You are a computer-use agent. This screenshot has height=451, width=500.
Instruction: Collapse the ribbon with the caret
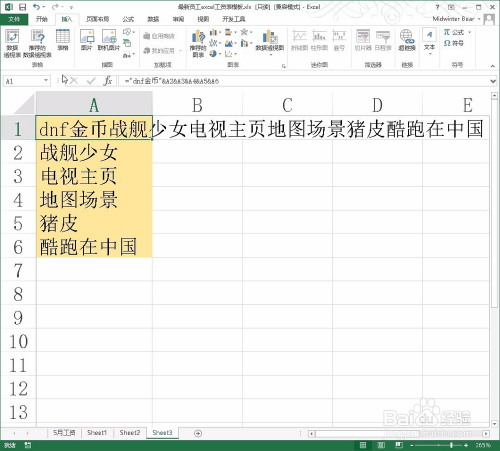pyautogui.click(x=492, y=66)
